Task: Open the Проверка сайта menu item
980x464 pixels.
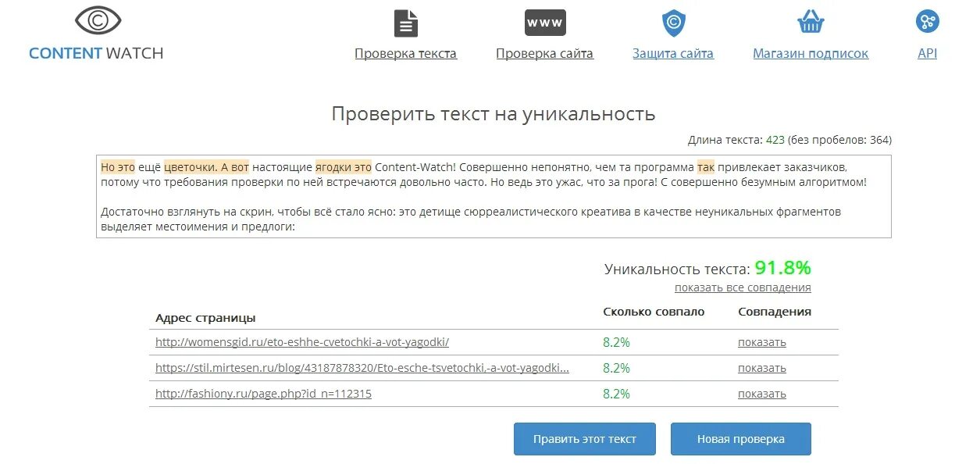Action: [x=544, y=54]
